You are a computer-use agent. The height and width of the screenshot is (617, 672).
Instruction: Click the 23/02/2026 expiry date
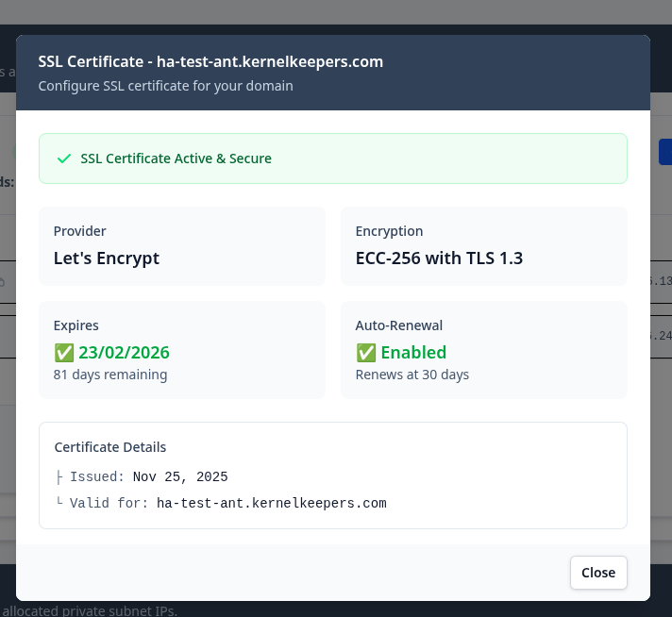(x=124, y=353)
